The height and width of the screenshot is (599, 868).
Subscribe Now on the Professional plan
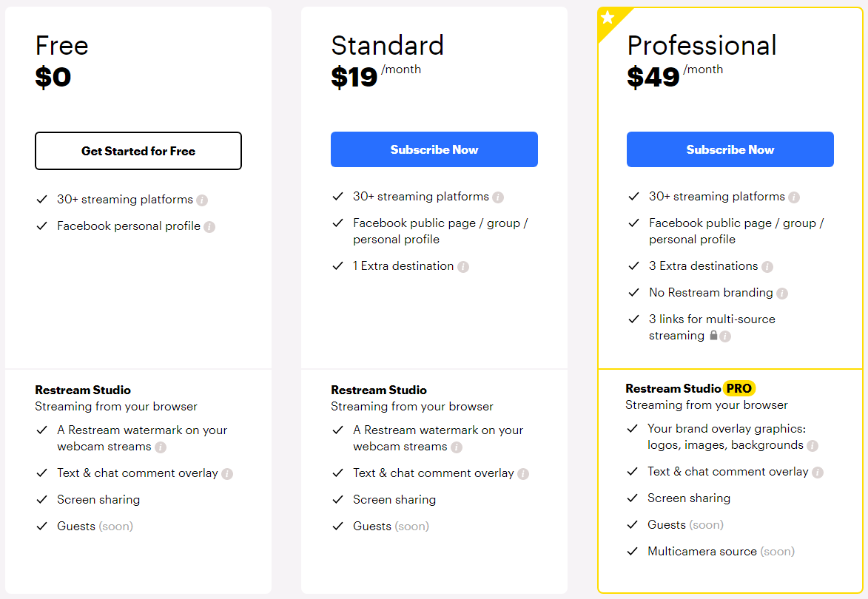[x=730, y=149]
